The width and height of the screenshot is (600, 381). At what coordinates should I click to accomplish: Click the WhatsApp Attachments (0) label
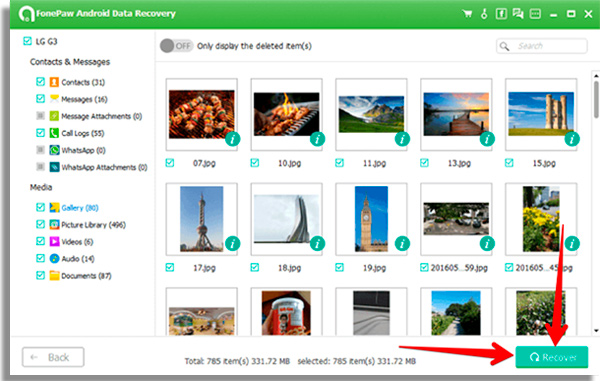pos(104,167)
